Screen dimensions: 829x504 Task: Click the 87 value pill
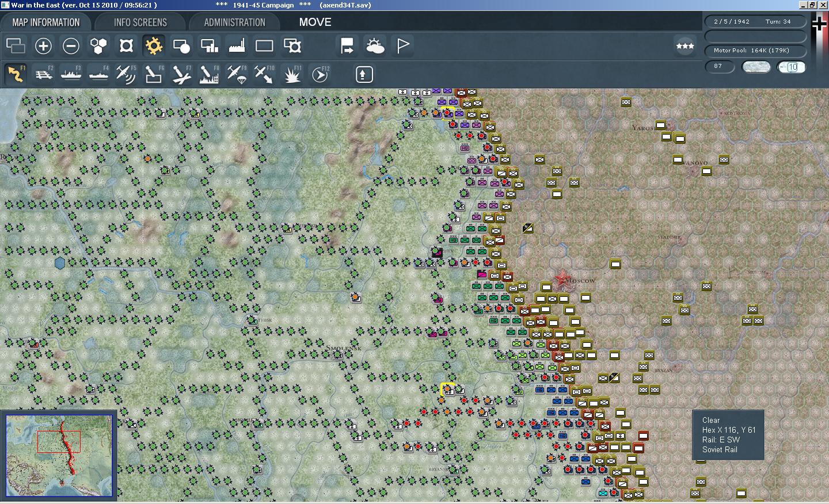click(x=720, y=67)
